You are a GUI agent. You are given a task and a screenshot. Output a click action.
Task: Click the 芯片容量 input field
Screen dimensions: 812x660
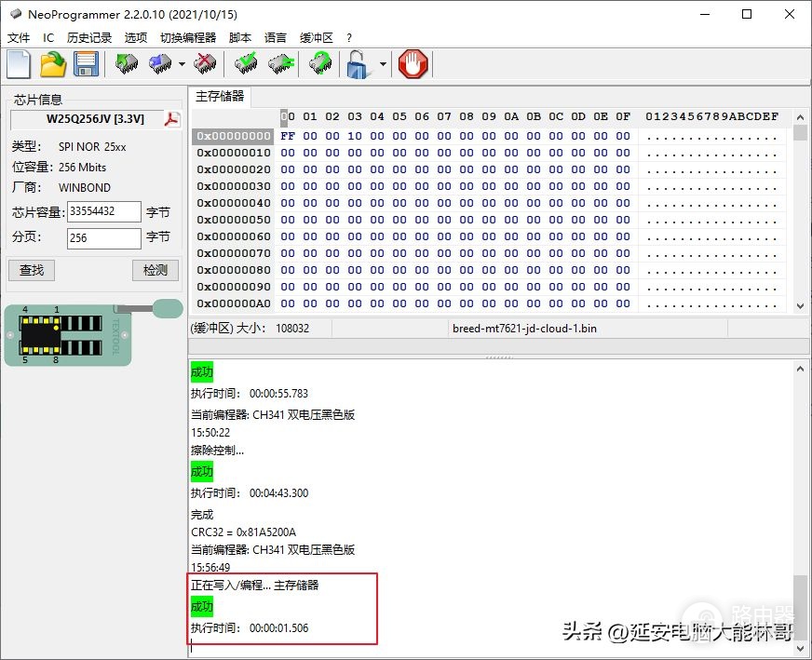click(x=104, y=211)
